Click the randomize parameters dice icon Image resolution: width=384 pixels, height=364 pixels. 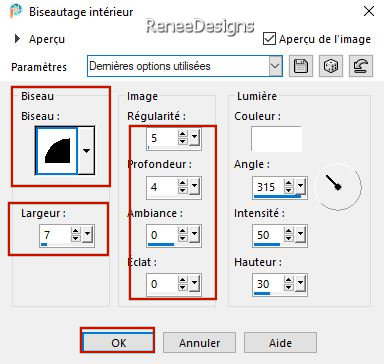click(x=331, y=66)
